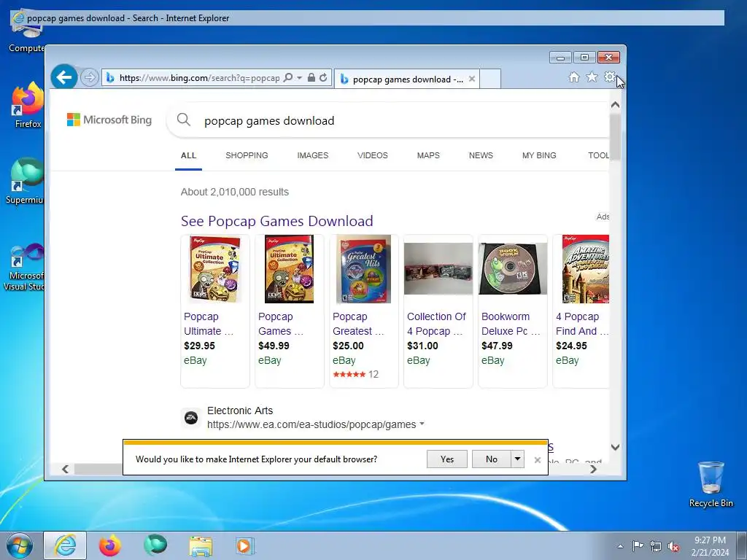Open the Bookworm Deluxe disc image
The image size is (747, 560).
click(x=513, y=269)
